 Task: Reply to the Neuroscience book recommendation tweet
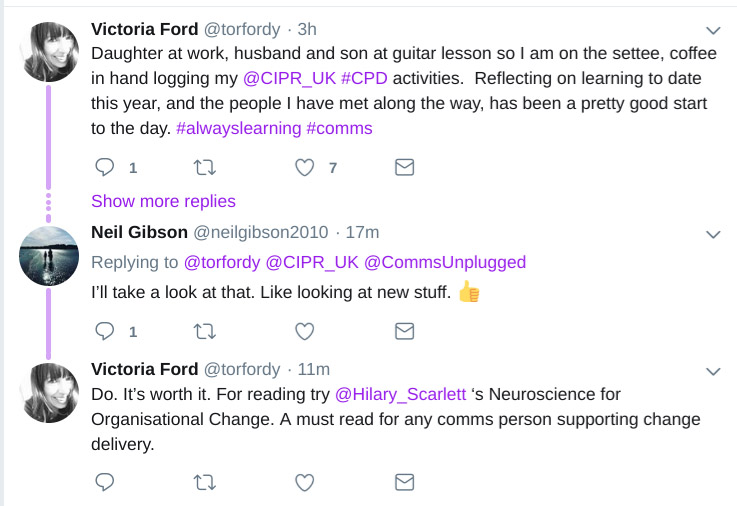[x=105, y=482]
